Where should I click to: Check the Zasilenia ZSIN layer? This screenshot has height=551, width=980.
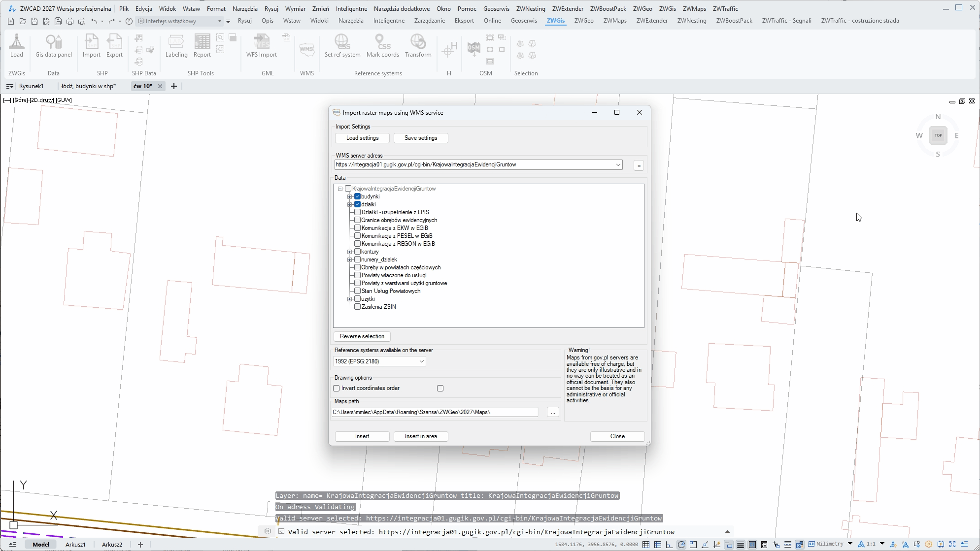(x=358, y=307)
